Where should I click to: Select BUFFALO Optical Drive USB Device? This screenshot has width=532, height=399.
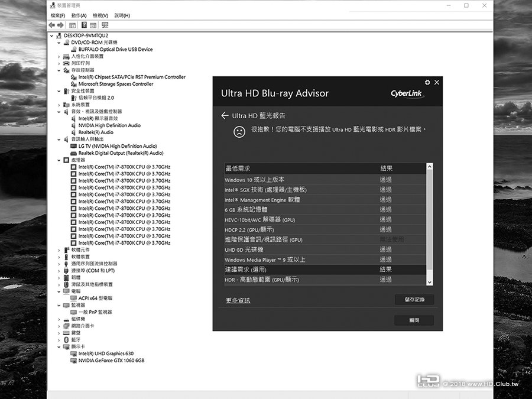pos(115,49)
